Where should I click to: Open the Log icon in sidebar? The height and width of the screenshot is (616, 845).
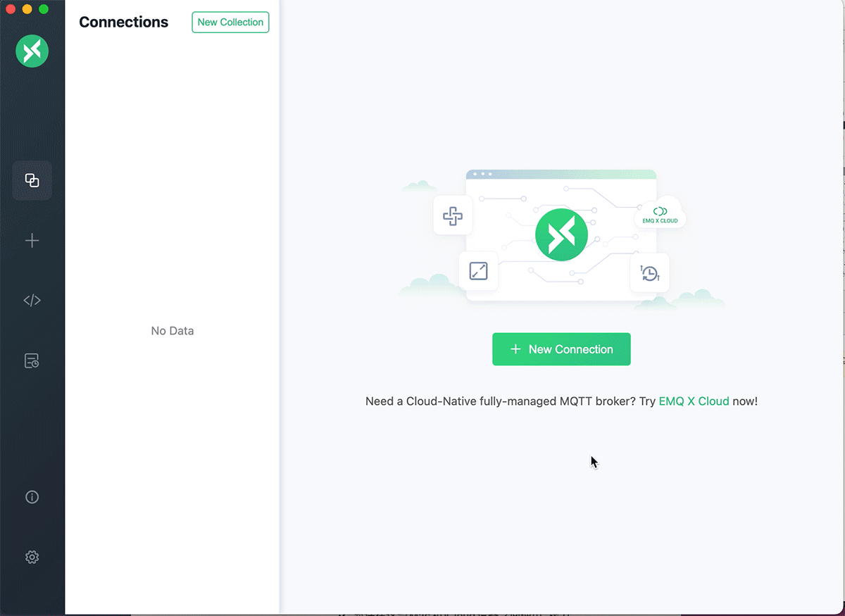click(32, 361)
